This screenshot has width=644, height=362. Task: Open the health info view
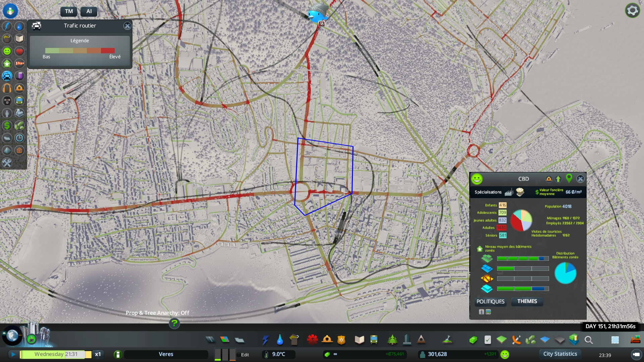[x=19, y=51]
